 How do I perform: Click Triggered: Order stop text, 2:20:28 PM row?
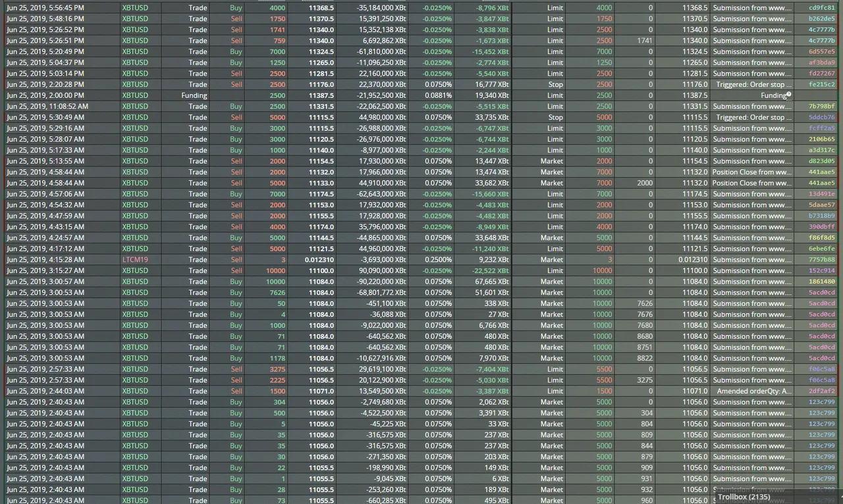[754, 84]
